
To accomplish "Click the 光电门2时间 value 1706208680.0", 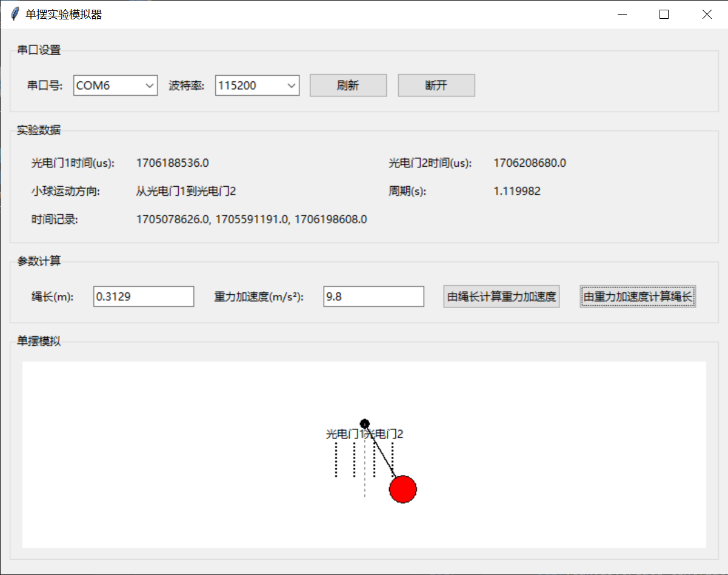I will coord(529,163).
